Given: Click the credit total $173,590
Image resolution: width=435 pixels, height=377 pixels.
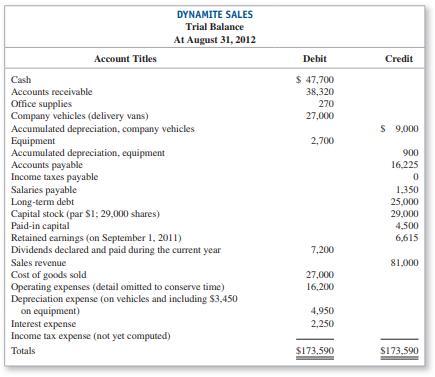Looking at the screenshot, I should pos(399,351).
